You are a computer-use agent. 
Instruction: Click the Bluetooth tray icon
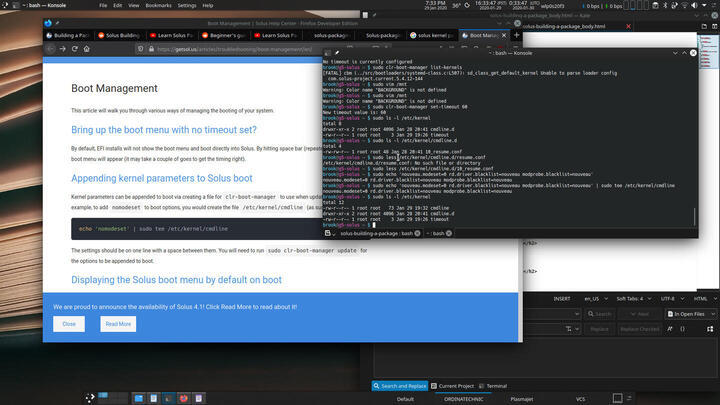(665, 6)
